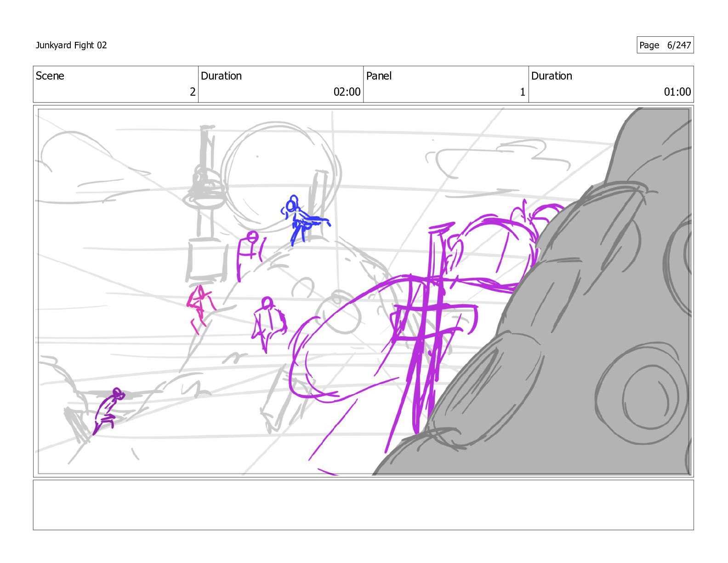The image size is (728, 563).
Task: Click the storyboard panel sketch thumbnail
Action: pos(364,291)
